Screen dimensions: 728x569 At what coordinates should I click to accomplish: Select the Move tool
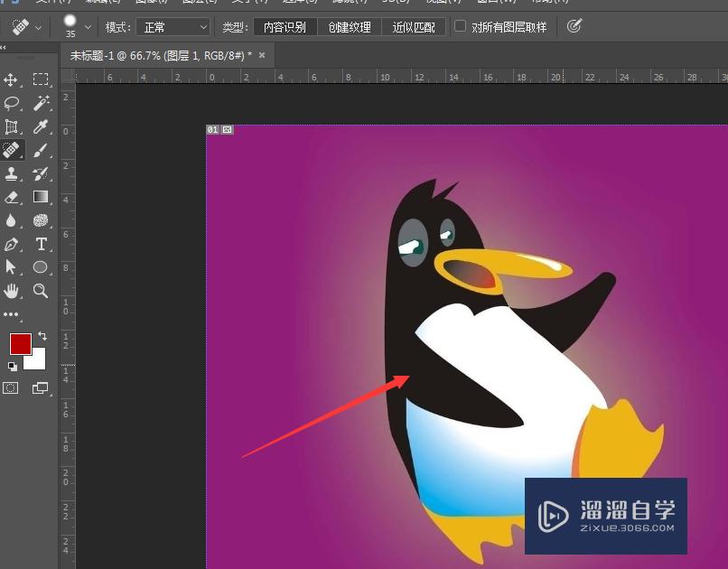[x=12, y=79]
